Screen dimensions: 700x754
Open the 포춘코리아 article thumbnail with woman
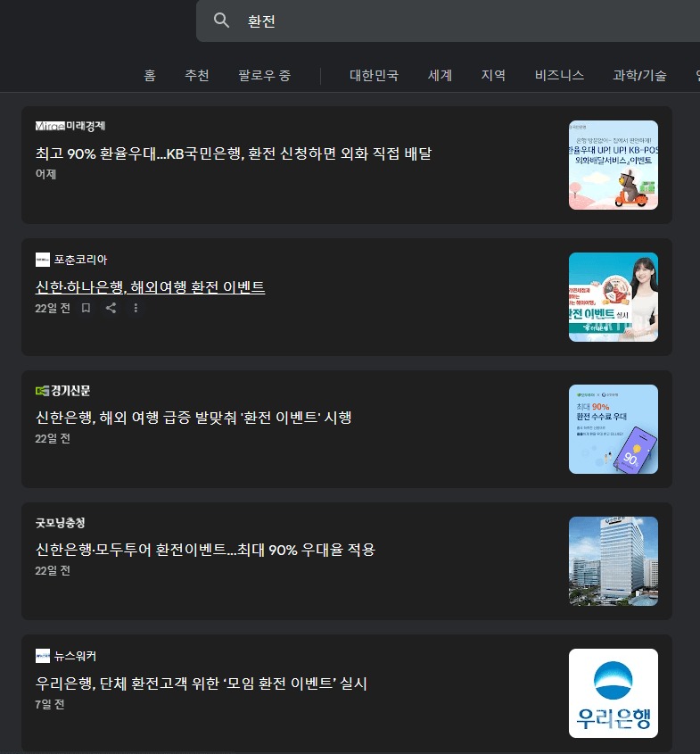pyautogui.click(x=613, y=297)
